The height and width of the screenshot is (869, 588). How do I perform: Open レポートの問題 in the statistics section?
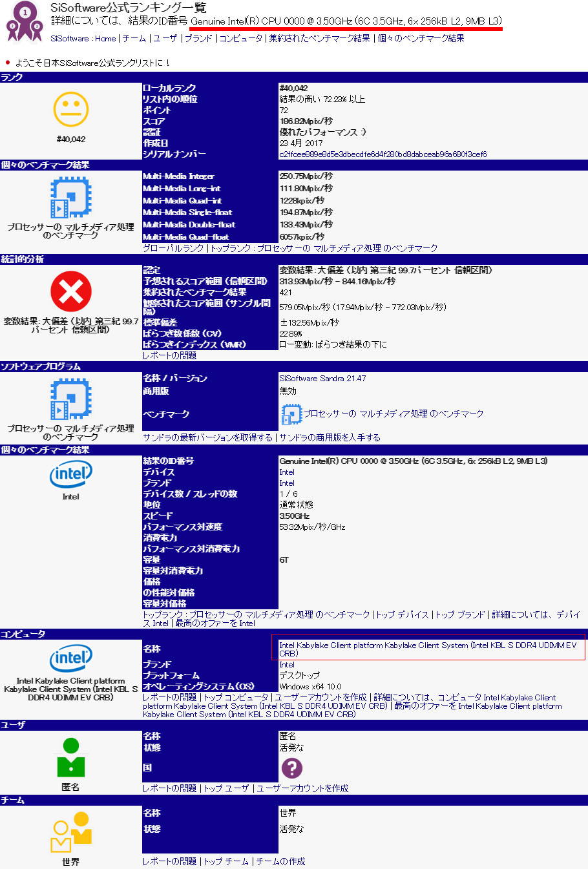169,355
